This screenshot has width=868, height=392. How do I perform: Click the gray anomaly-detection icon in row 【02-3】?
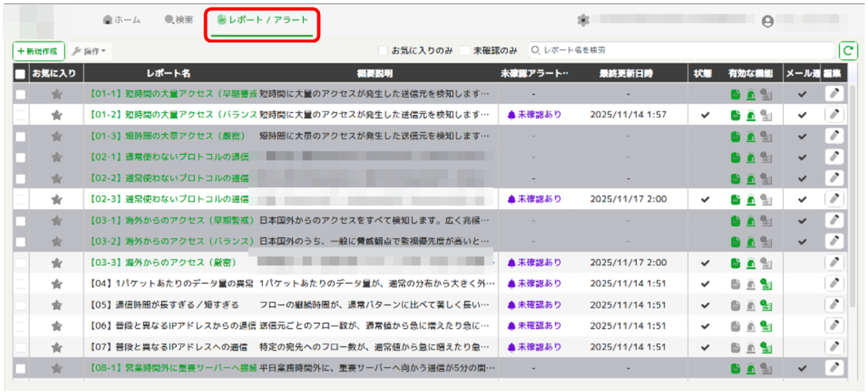point(766,200)
